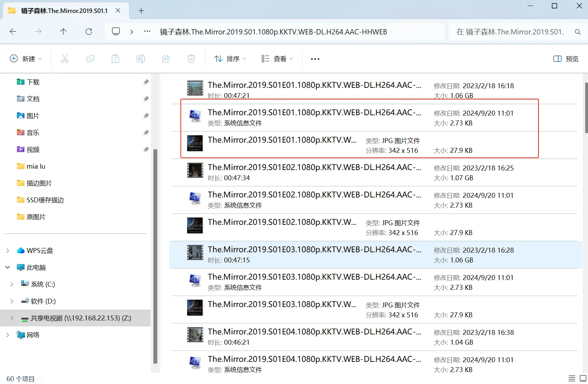Click the Rename icon in toolbar
Image resolution: width=588 pixels, height=384 pixels.
(141, 59)
